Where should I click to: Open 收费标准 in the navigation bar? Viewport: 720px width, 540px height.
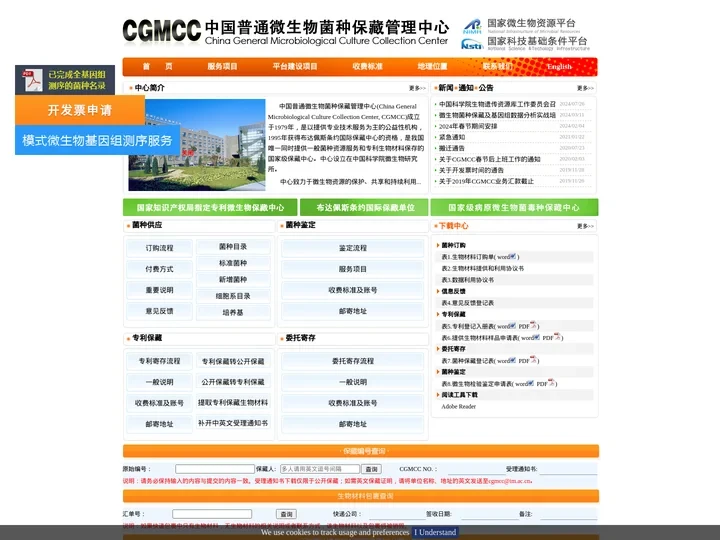[x=367, y=66]
